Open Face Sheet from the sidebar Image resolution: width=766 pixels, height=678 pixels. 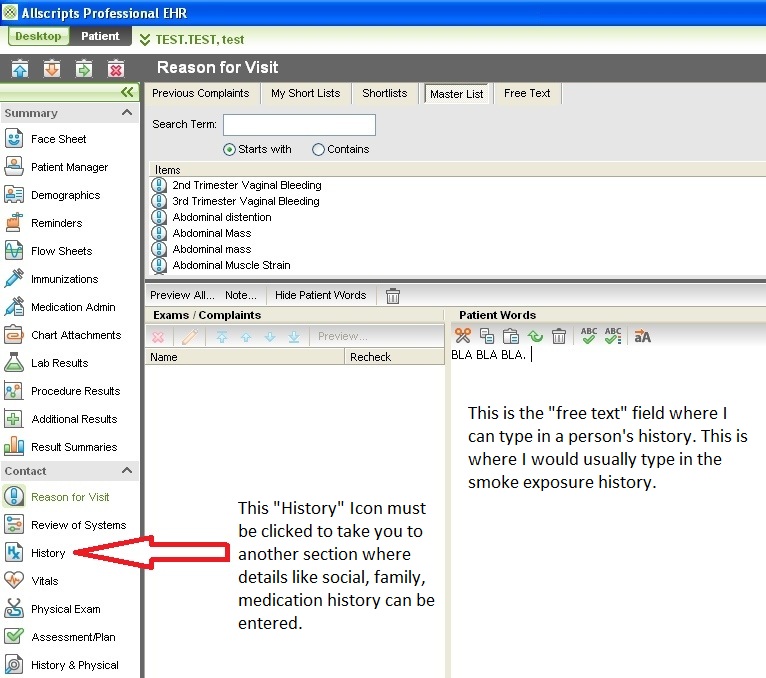pos(58,139)
